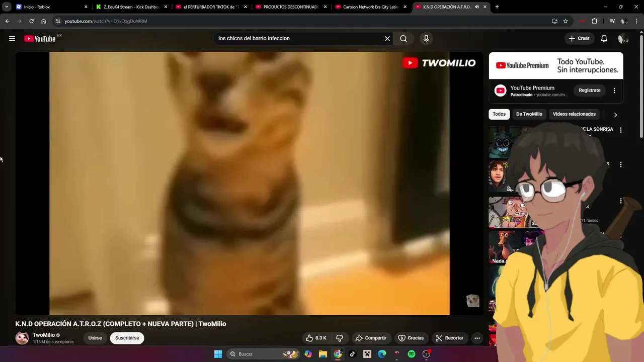
Task: Click the video player to pause
Action: 249,184
